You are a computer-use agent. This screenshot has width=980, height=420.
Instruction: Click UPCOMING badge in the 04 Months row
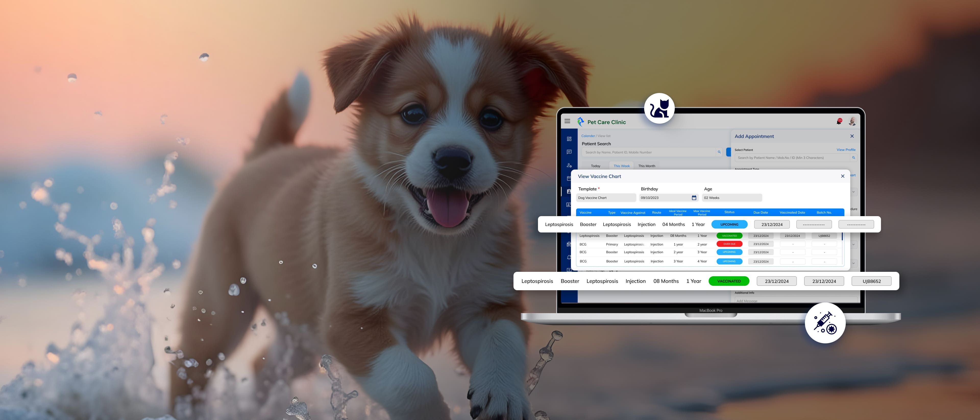[729, 224]
